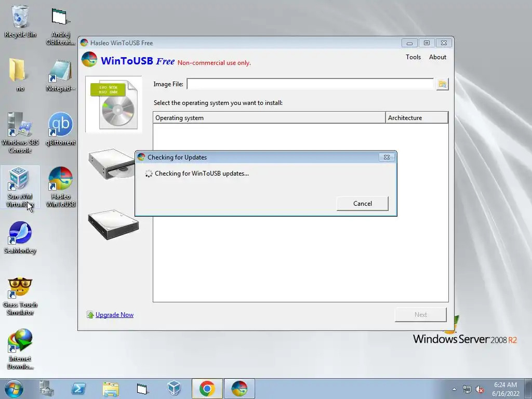
Task: Close the Checking for Updates dialog
Action: pos(387,157)
